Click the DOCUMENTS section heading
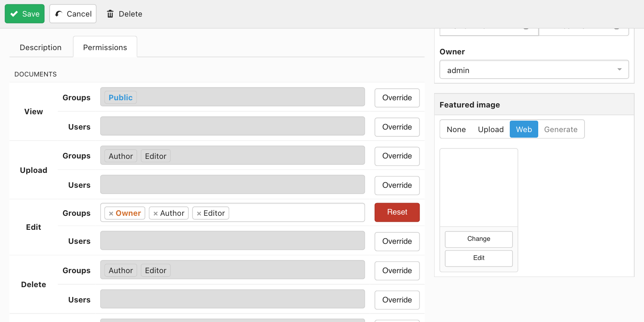Viewport: 644px width, 322px height. click(x=36, y=74)
